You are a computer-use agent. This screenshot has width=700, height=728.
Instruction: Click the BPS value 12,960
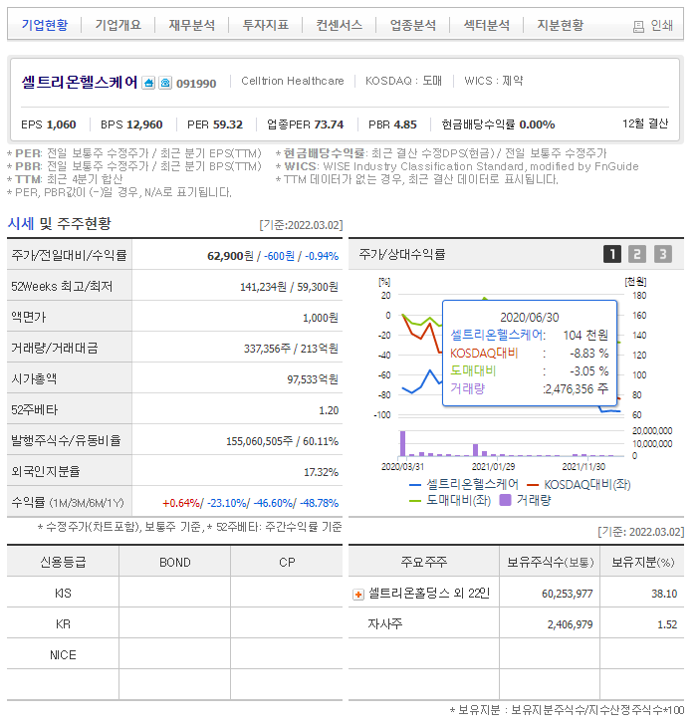(144, 124)
